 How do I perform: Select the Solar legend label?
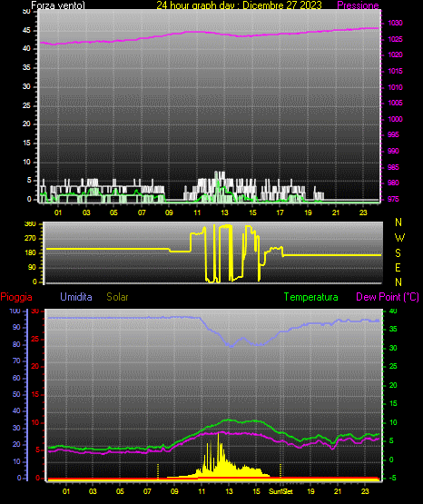point(117,297)
